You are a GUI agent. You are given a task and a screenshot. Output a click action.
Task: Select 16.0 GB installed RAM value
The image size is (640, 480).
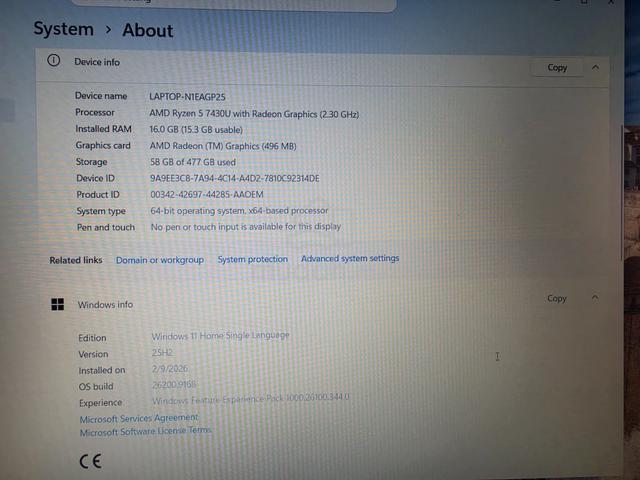click(x=196, y=130)
